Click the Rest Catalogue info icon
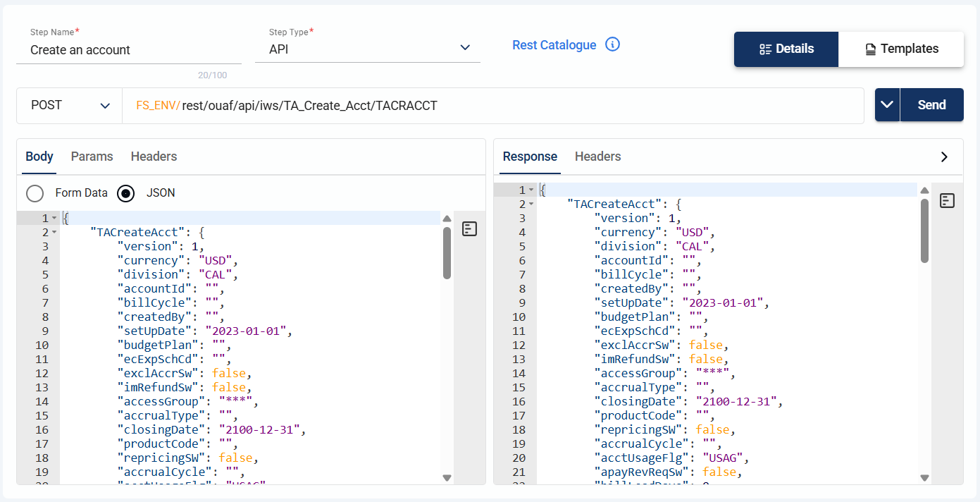 (613, 45)
